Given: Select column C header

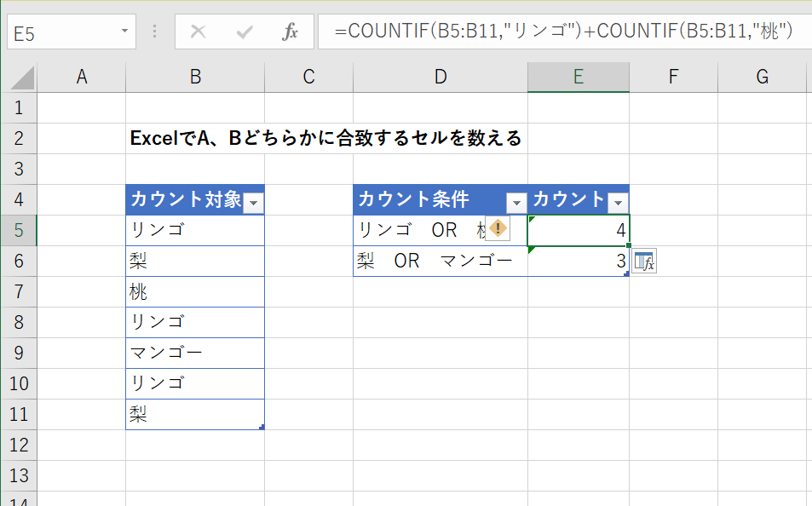Looking at the screenshot, I should [308, 78].
